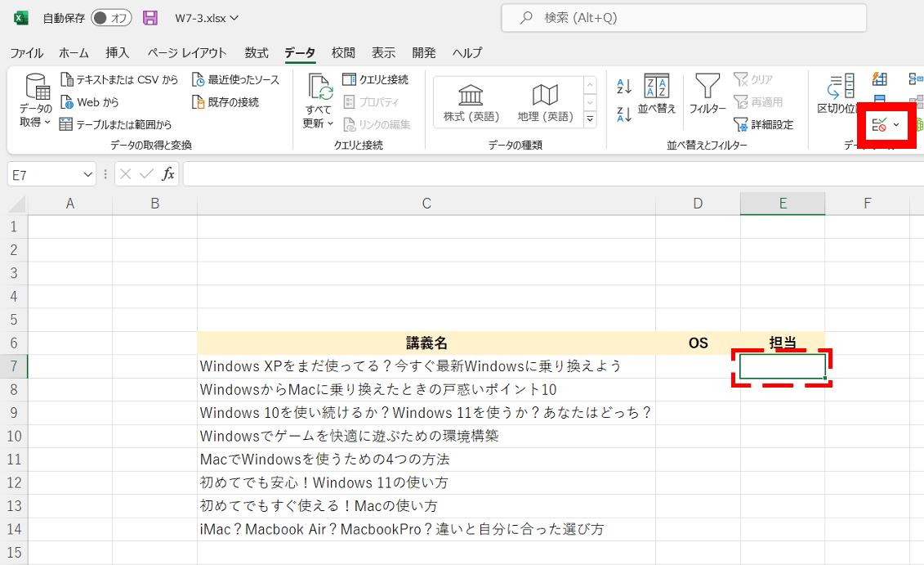Open the W7-3.xlsx filename dropdown
This screenshot has height=565, width=924.
click(234, 18)
